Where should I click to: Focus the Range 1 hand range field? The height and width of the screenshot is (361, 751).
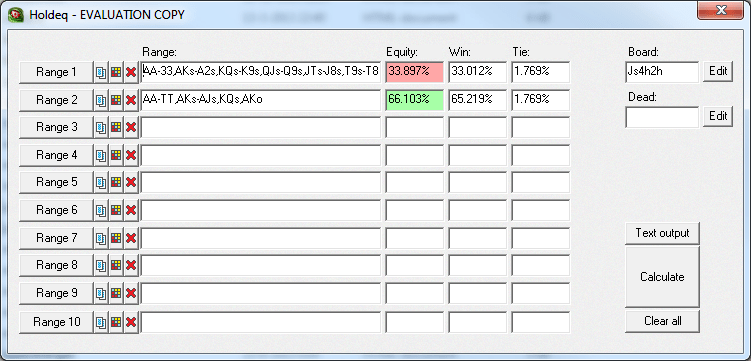tap(261, 72)
